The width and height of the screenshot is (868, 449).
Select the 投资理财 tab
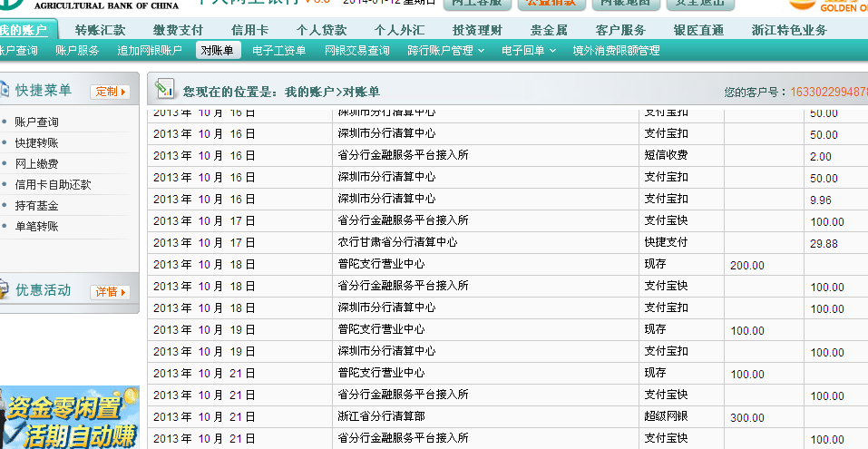477,30
